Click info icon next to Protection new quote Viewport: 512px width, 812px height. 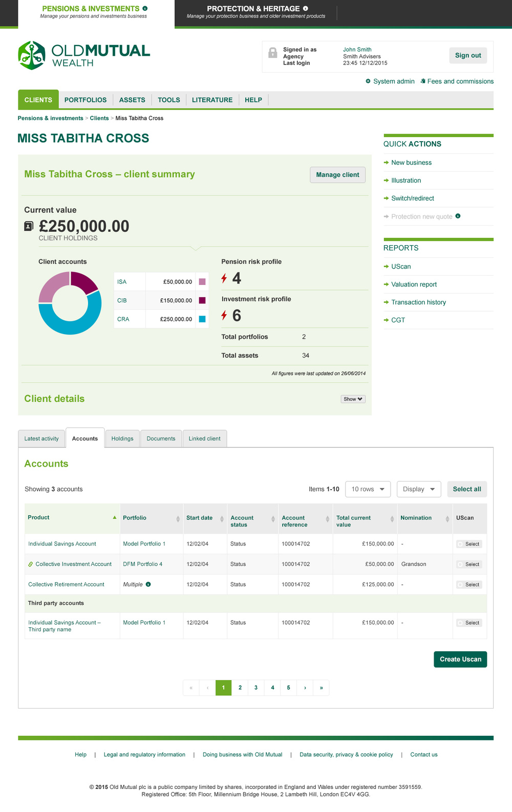(x=458, y=216)
